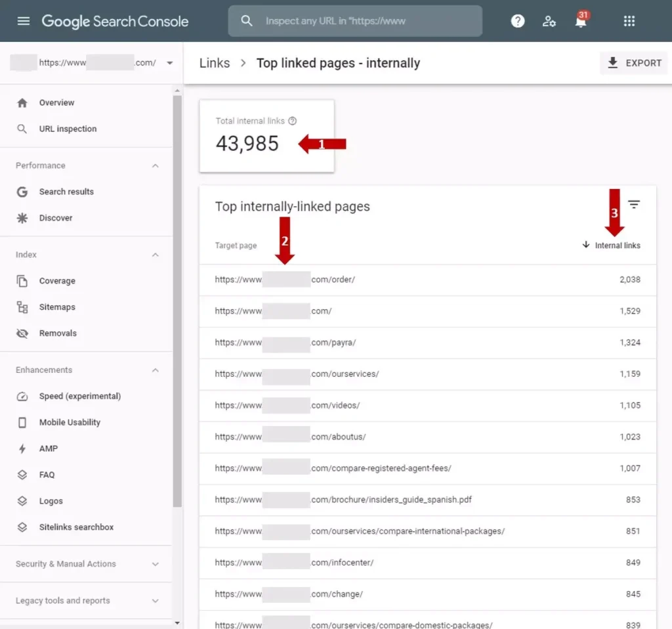Image resolution: width=672 pixels, height=629 pixels.
Task: Click the EXPORT button
Action: point(633,63)
